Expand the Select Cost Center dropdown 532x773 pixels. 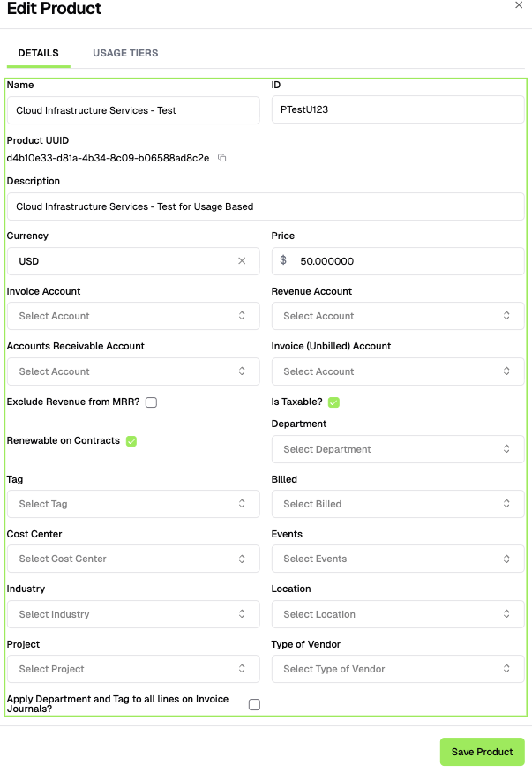pyautogui.click(x=133, y=559)
